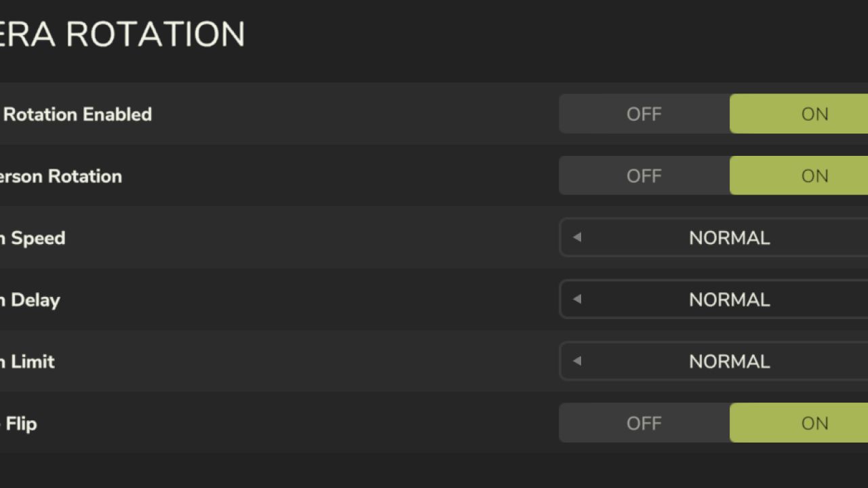The width and height of the screenshot is (868, 488).
Task: Turn off Rotation Enabled
Action: pos(643,114)
